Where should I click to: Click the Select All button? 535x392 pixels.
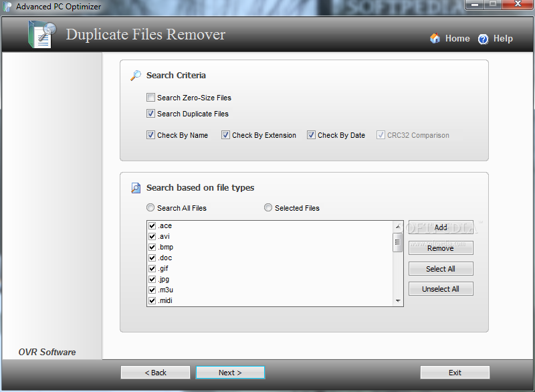(x=441, y=269)
